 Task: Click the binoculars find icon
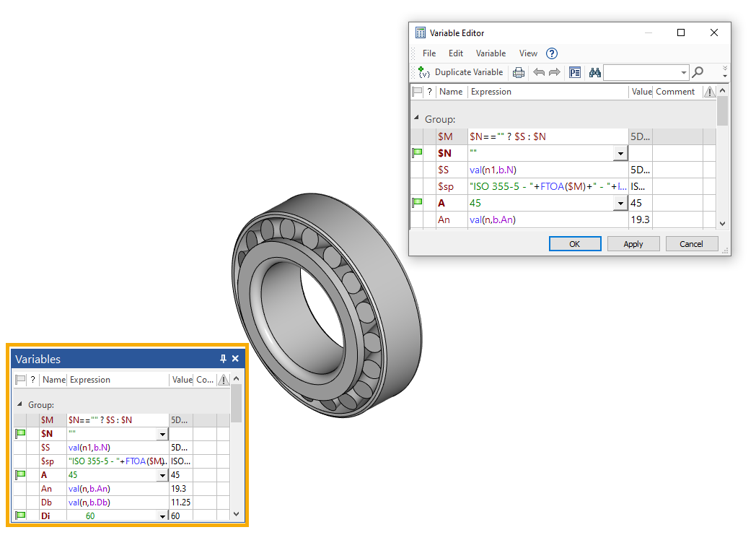click(595, 72)
